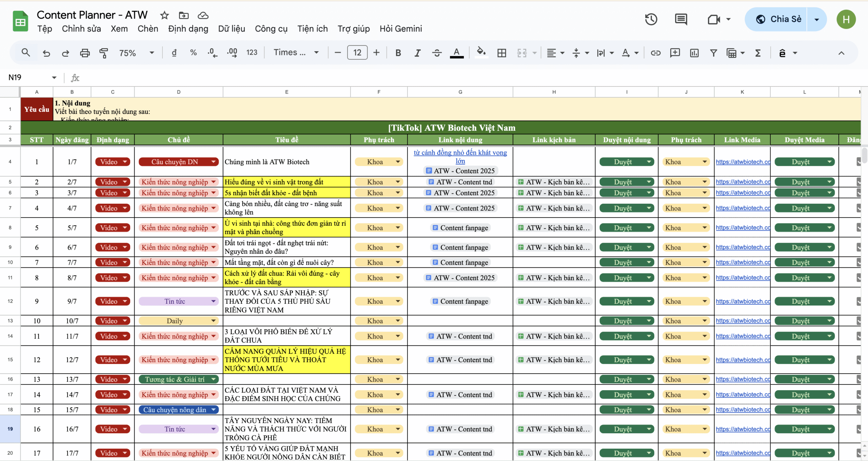Toggle strikethrough formatting button
Image resolution: width=868 pixels, height=461 pixels.
437,53
